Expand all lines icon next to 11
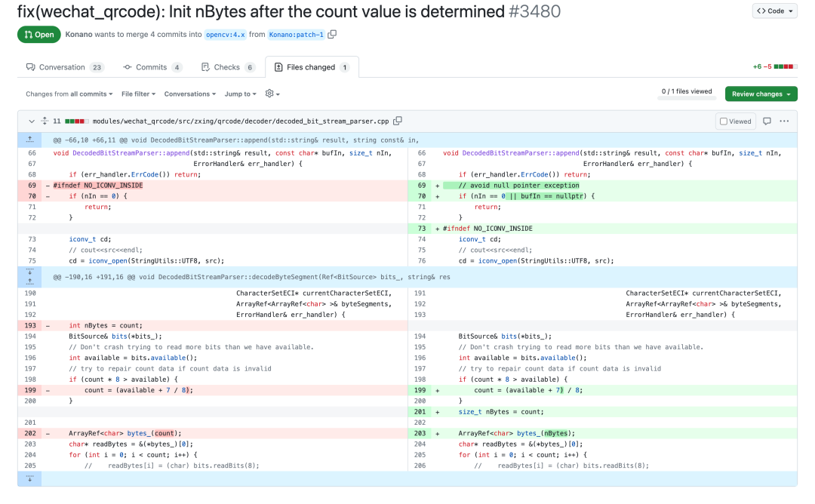 [45, 121]
